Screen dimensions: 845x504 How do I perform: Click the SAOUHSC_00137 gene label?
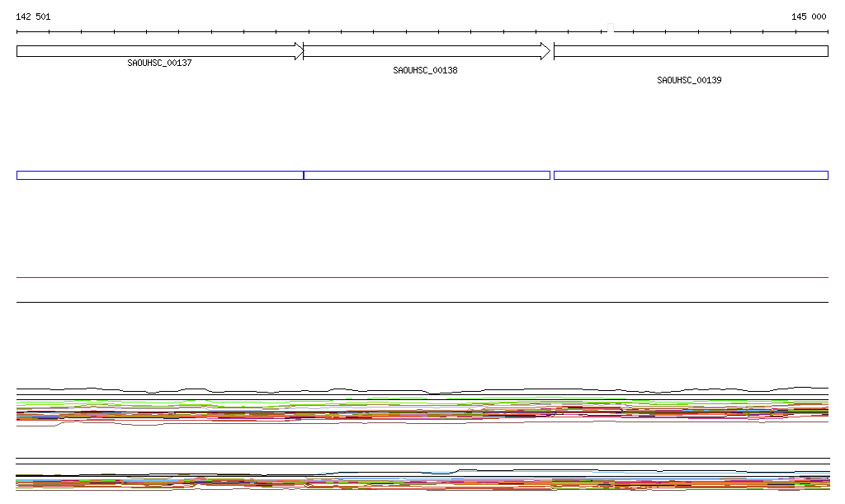(x=159, y=64)
